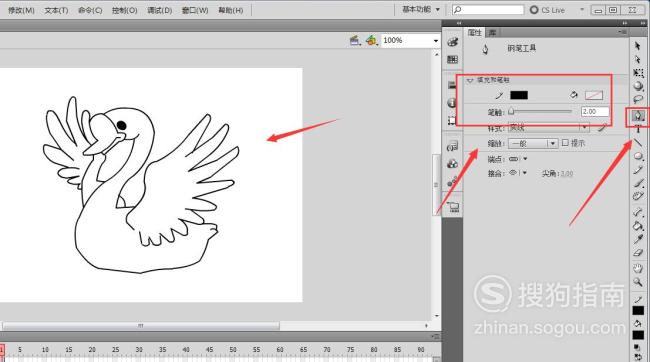Choose the Eyedropper tool
The image size is (650, 362).
click(638, 239)
